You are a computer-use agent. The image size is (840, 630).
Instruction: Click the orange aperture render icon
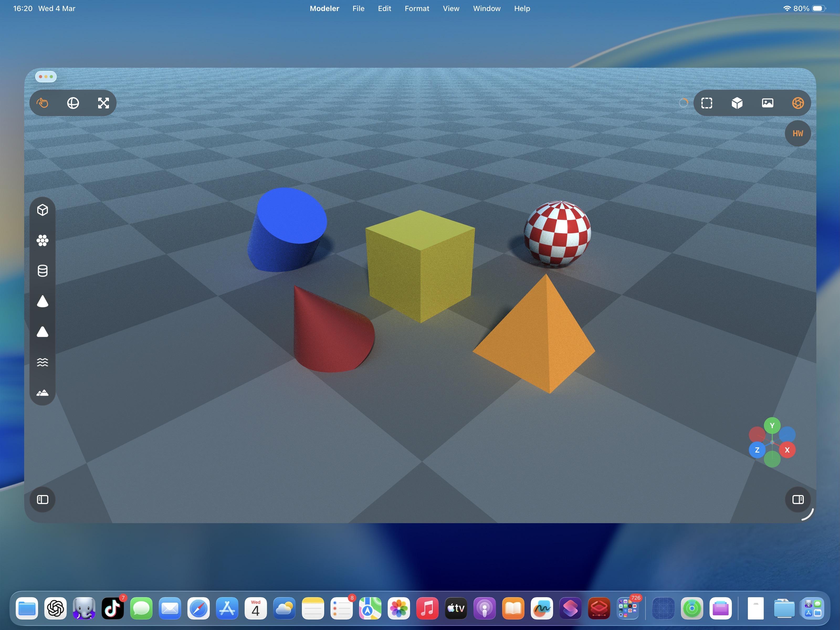pyautogui.click(x=798, y=103)
